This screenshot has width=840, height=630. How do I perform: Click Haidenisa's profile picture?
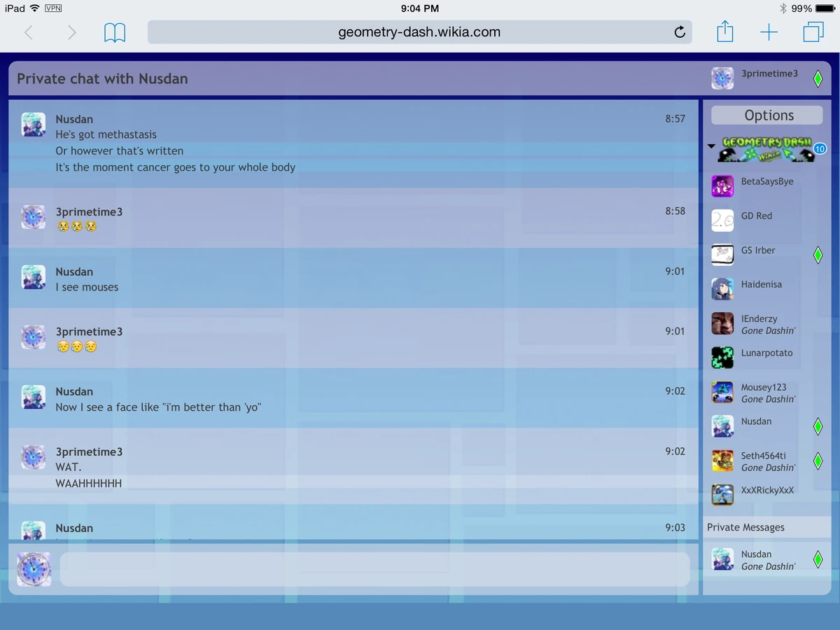[x=722, y=288]
